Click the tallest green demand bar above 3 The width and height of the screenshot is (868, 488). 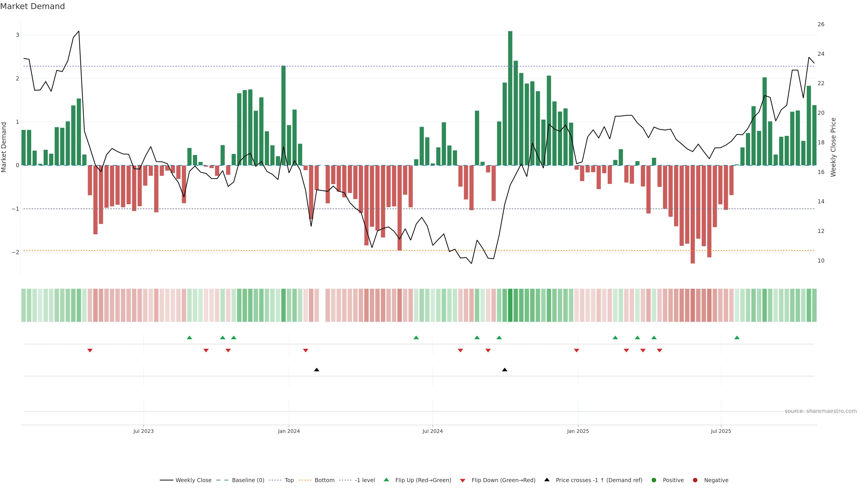pos(510,98)
